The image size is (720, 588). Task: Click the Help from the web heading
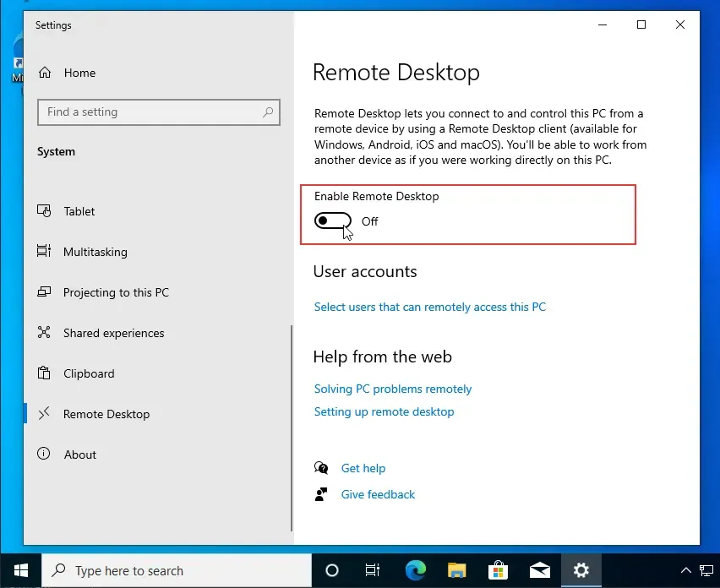pos(383,357)
